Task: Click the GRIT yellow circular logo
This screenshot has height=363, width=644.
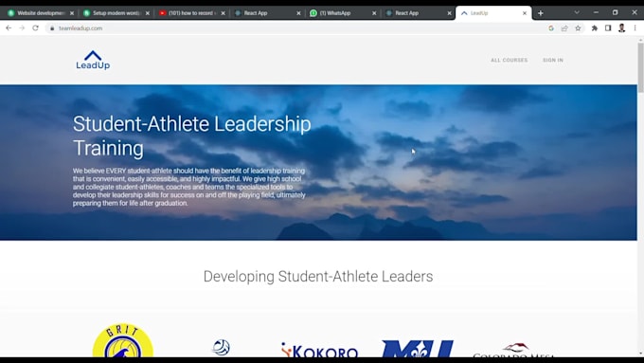Action: pos(123,340)
